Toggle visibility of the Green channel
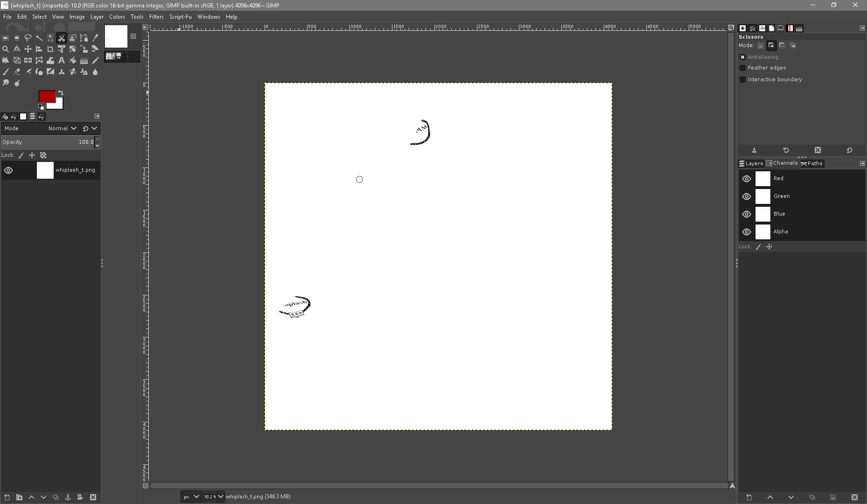Viewport: 867px width, 504px height. (x=747, y=196)
